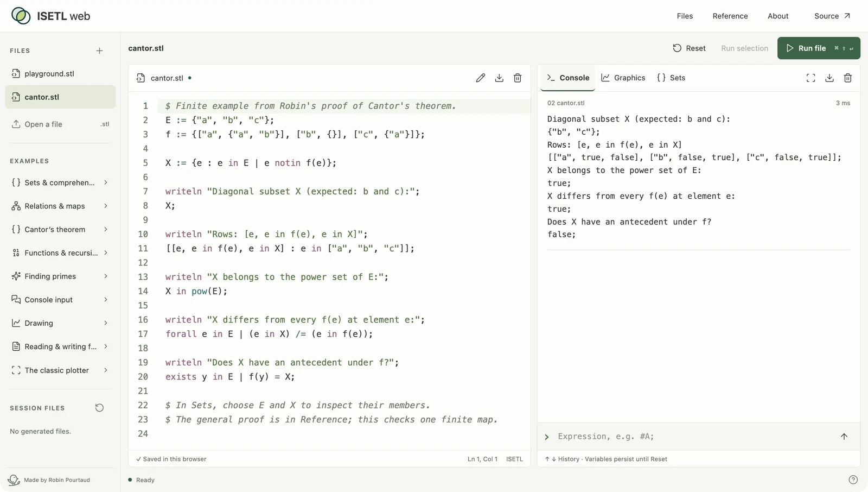Click the playground.stl file icon

tap(16, 73)
